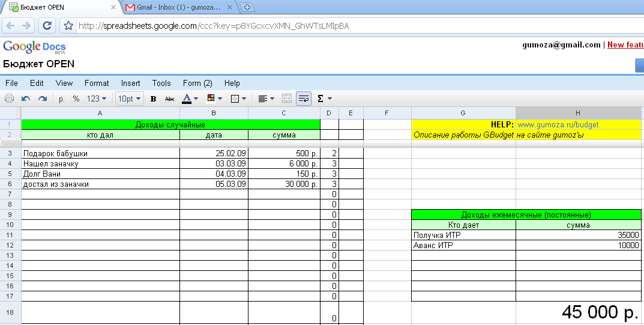
Task: Open the Format menu
Action: [x=97, y=83]
